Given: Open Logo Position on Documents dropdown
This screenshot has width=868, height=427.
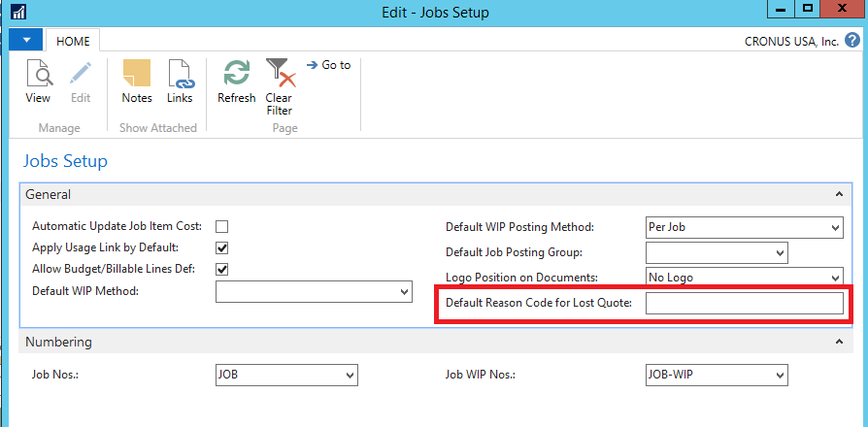Looking at the screenshot, I should point(835,278).
